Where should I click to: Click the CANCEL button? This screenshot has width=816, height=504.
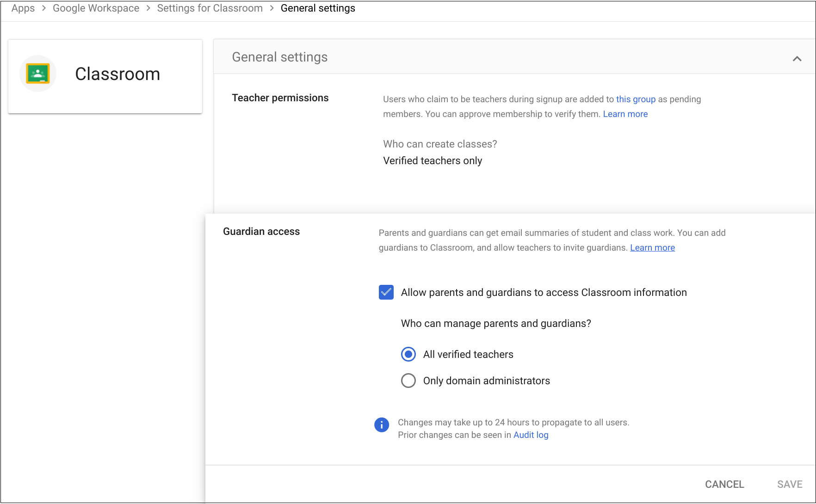[724, 484]
